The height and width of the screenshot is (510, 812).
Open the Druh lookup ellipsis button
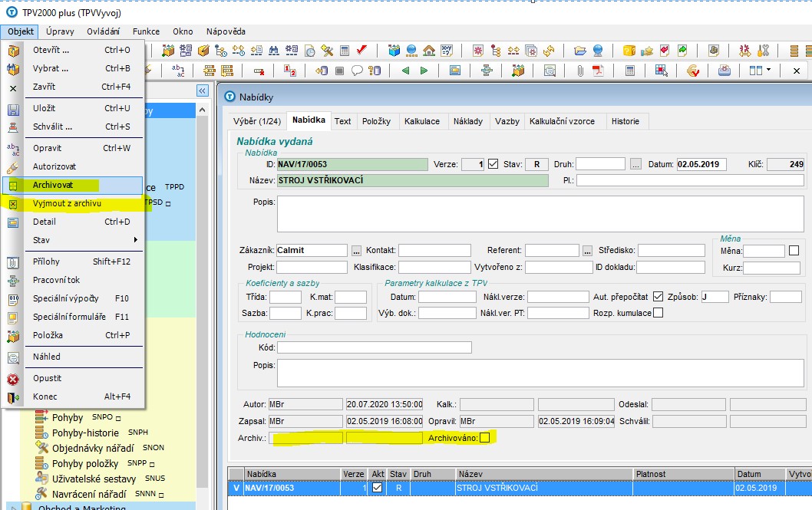pyautogui.click(x=635, y=164)
